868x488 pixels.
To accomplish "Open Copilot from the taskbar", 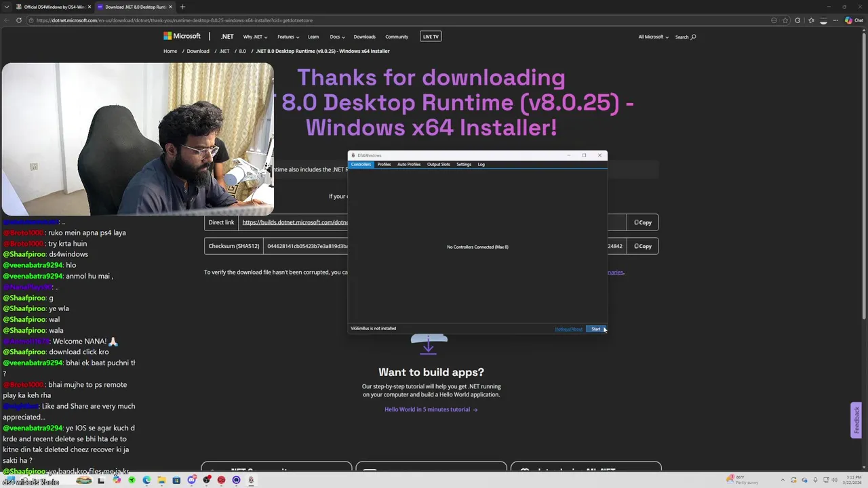I will click(117, 480).
